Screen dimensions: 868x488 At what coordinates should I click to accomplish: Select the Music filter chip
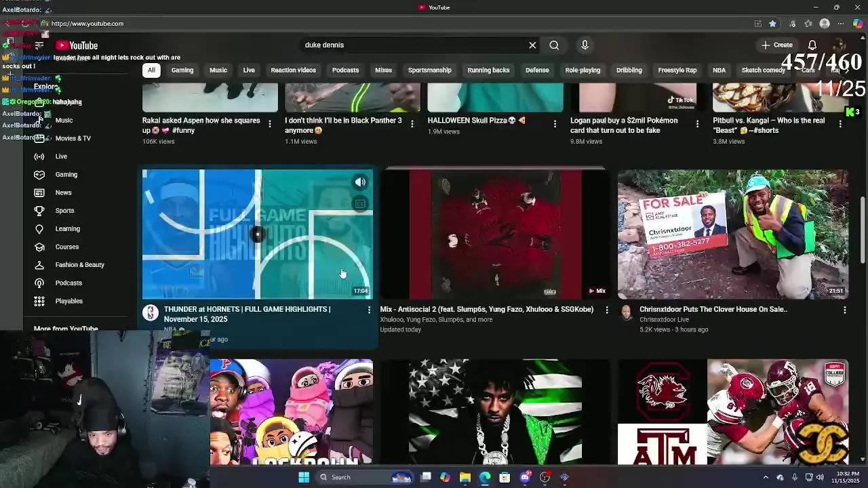[x=218, y=70]
